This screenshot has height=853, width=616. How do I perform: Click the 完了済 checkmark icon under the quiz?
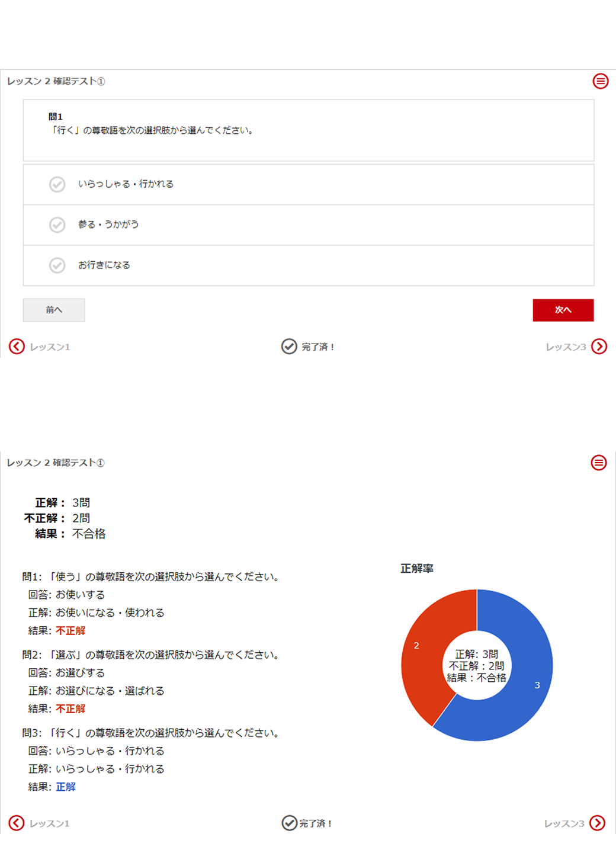[289, 347]
